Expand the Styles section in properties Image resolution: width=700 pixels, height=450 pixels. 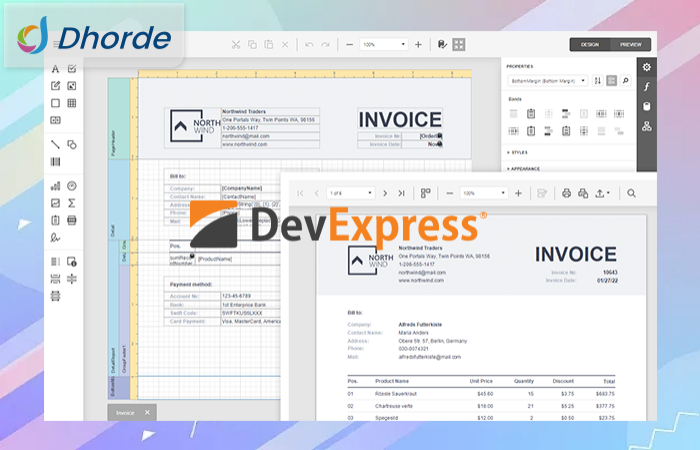point(520,152)
